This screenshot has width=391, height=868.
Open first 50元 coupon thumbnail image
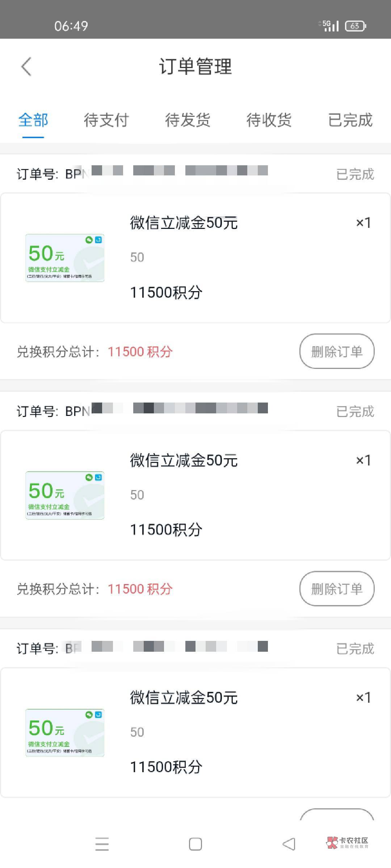(65, 258)
